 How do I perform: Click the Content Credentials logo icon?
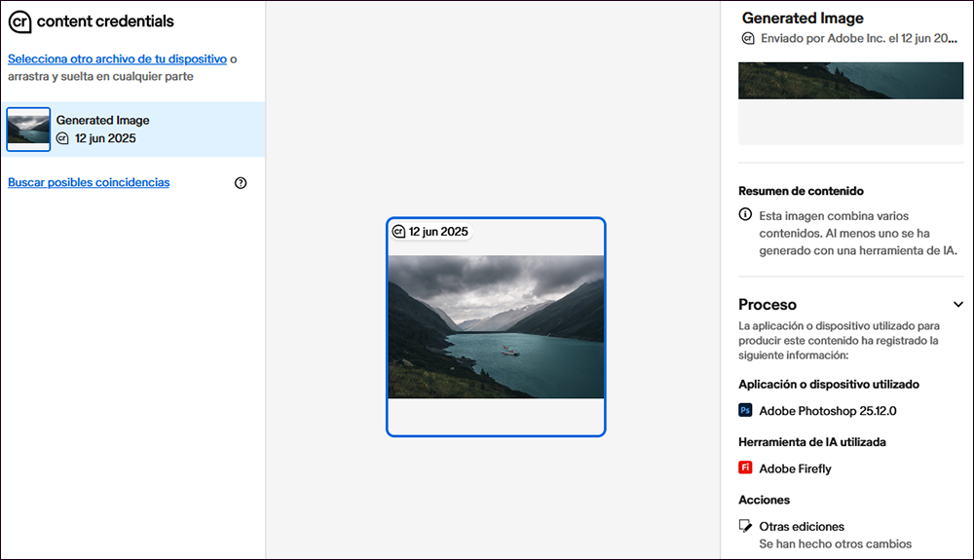(x=19, y=21)
